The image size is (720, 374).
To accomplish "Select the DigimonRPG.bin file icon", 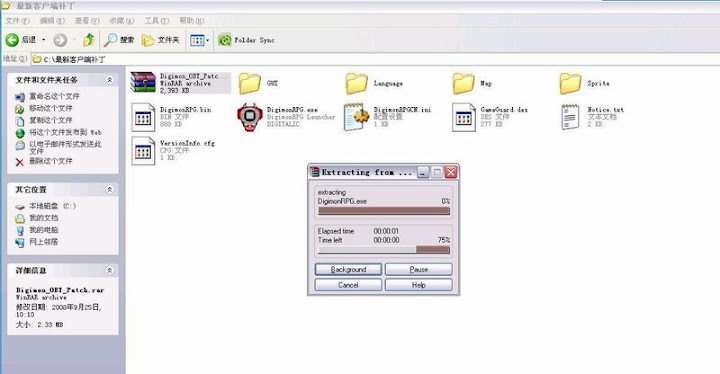I will [x=143, y=118].
